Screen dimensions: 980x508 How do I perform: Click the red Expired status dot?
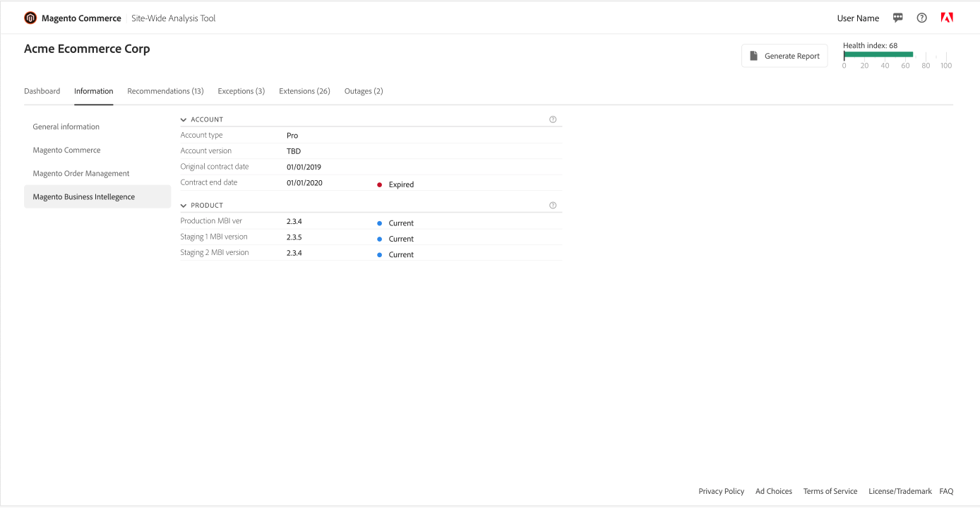coord(379,184)
